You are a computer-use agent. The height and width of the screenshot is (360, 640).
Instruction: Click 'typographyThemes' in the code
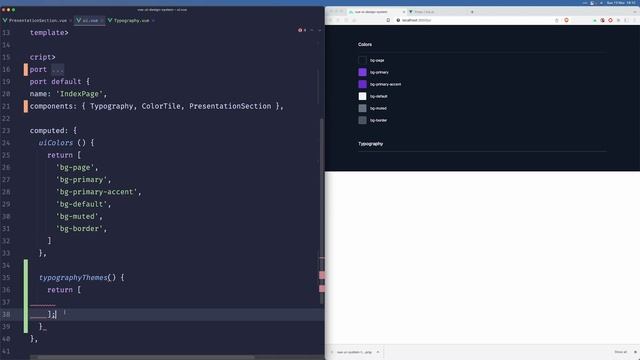(73, 278)
